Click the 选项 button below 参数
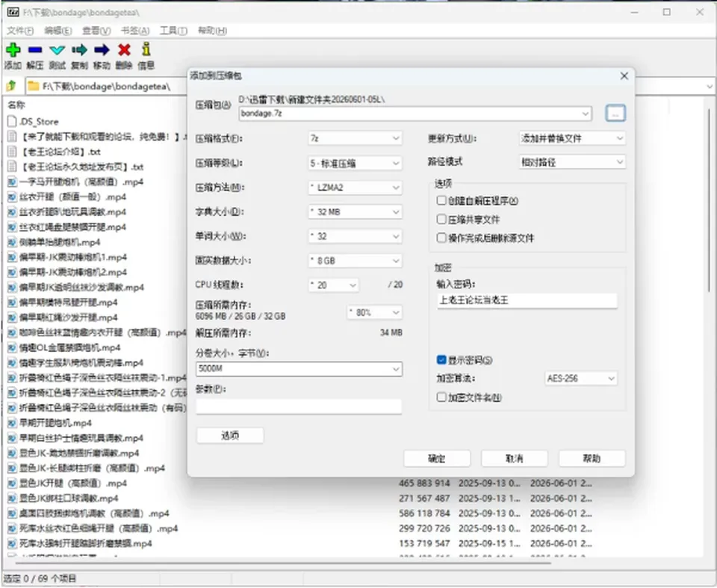Image resolution: width=717 pixels, height=588 pixels. 230,436
